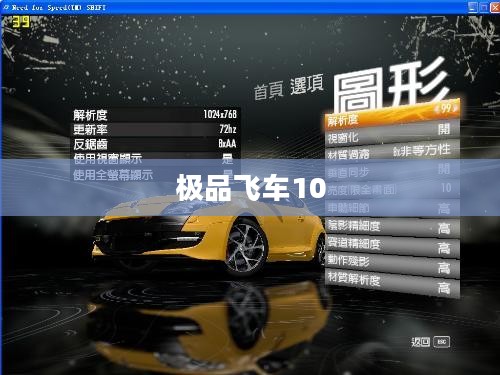
Task: Click the 返回 back label
Action: (x=420, y=342)
